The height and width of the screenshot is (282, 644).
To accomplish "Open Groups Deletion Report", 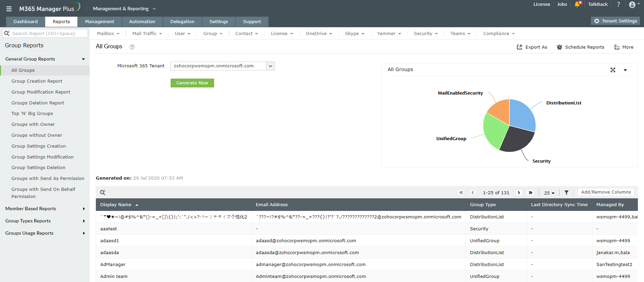I will [x=38, y=103].
